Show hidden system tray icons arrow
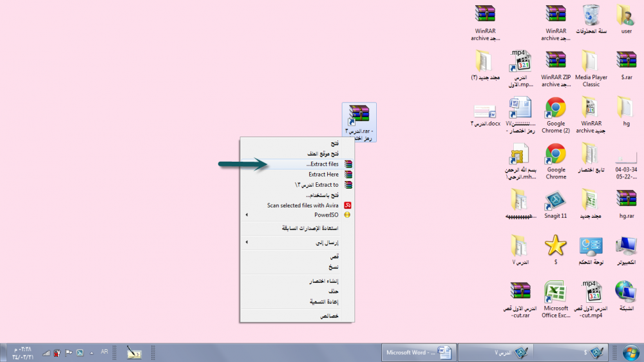Viewport: 644px width, 362px height. point(91,352)
